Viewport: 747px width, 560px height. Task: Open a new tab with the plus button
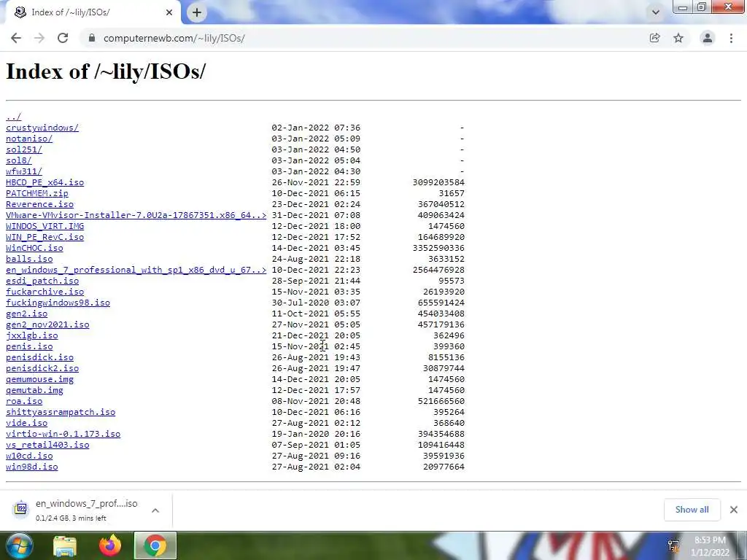coord(197,12)
